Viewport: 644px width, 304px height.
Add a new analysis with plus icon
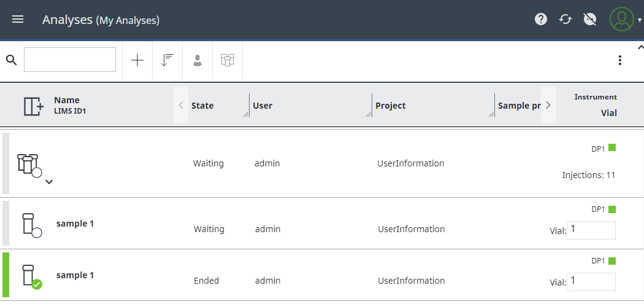137,60
